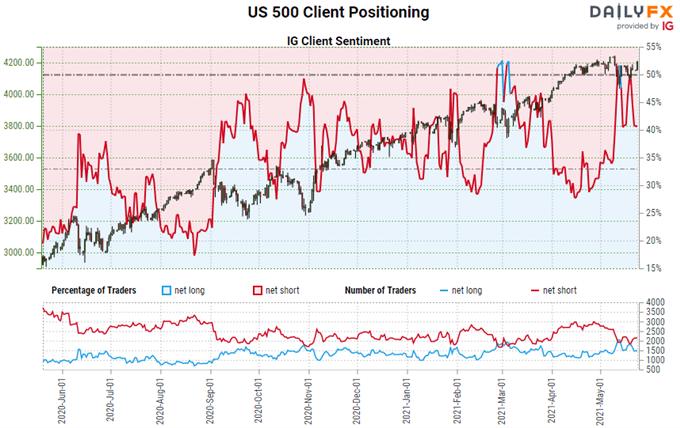Click the 4000.00 price axis label
This screenshot has height=428, width=680.
click(x=19, y=95)
